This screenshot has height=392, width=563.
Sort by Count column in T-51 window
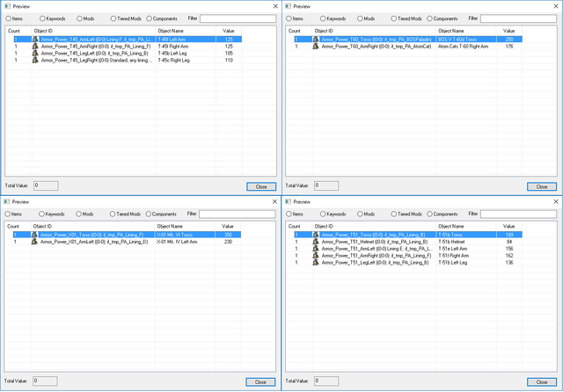coord(299,226)
